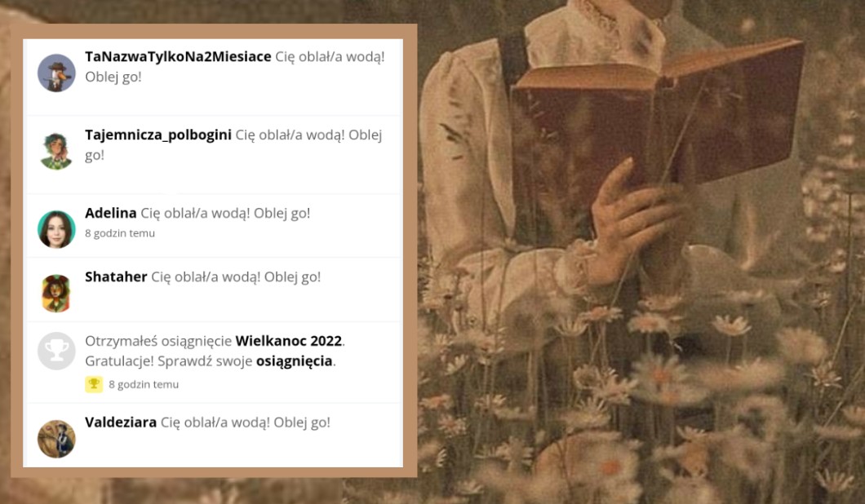The image size is (865, 504).
Task: Click Tajemnicza_polbogini's green-haired avatar
Action: tap(56, 151)
